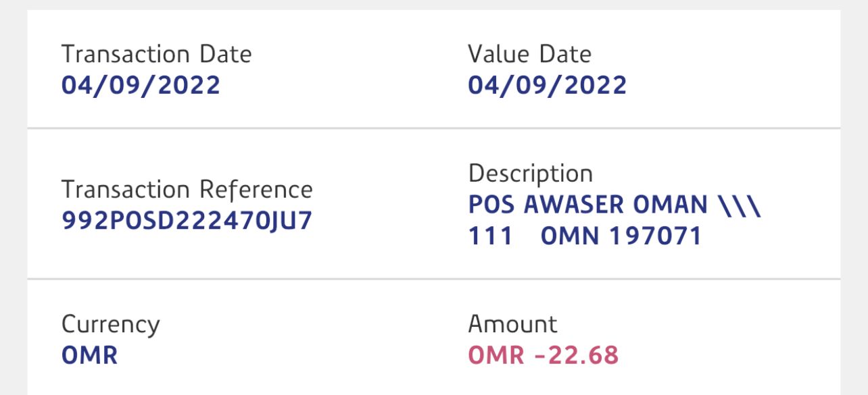Select reference number 992POSD222470JU7

click(x=187, y=221)
